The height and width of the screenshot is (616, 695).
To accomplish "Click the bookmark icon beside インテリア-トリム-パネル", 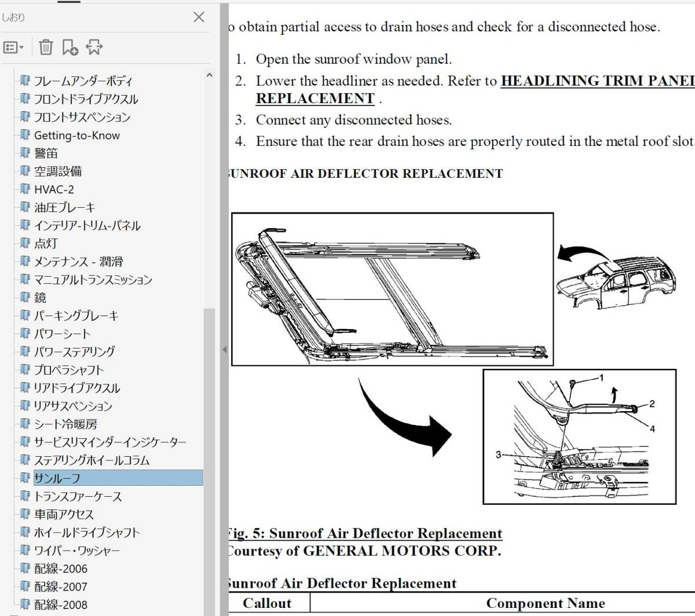I will (24, 225).
